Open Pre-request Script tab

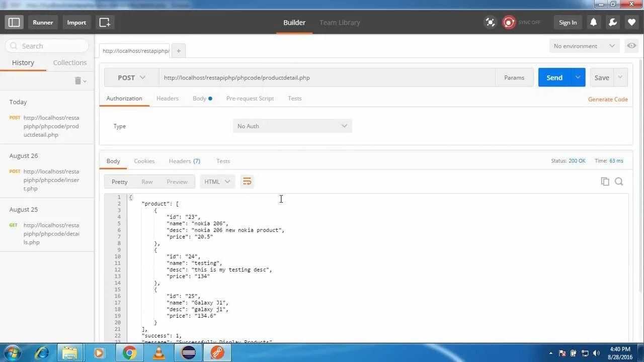(250, 98)
